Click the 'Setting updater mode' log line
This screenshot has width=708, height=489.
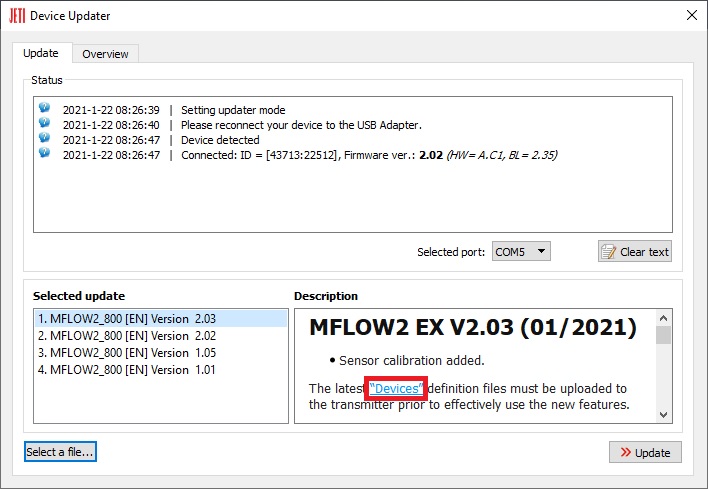click(x=233, y=110)
